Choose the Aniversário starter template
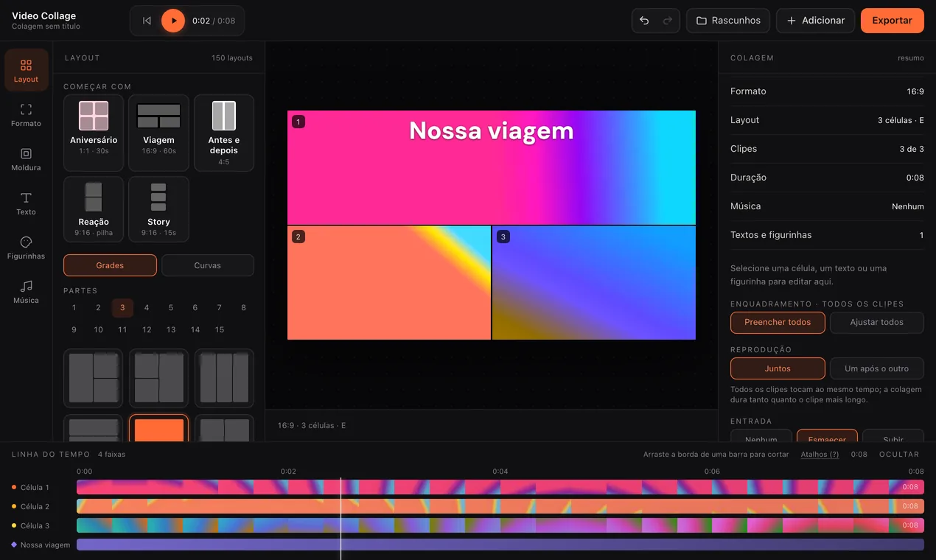 (94, 133)
